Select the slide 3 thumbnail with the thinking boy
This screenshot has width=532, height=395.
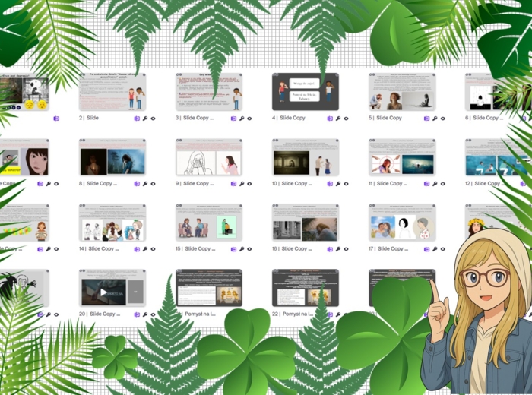point(209,92)
